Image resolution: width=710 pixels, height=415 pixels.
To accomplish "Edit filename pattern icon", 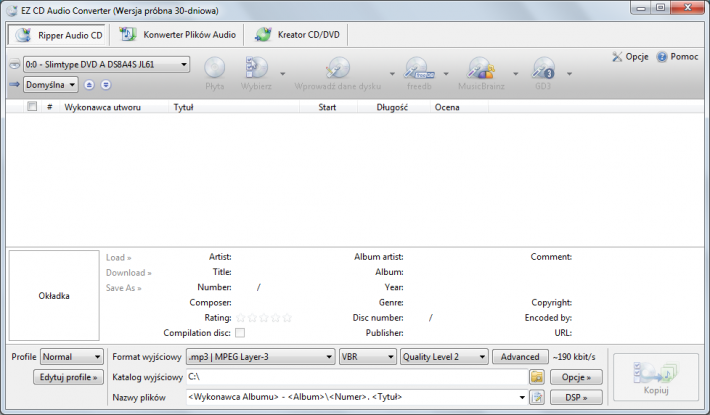I will pyautogui.click(x=537, y=397).
